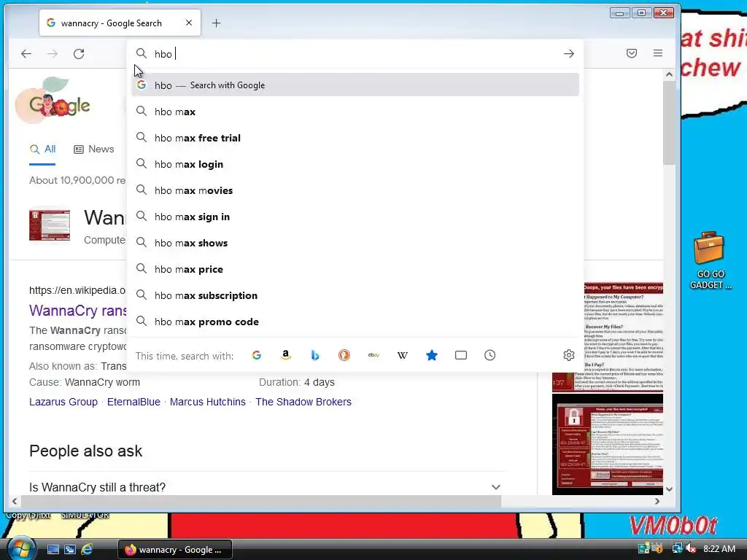This screenshot has height=560, width=747.
Task: Choose the 'hbo max login' suggestion
Action: (x=355, y=164)
